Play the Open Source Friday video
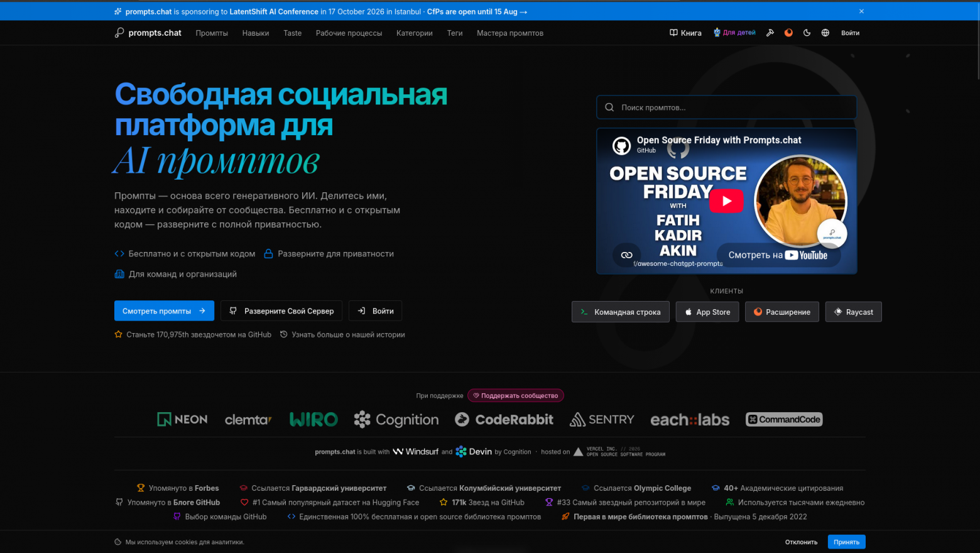The height and width of the screenshot is (553, 980). tap(726, 201)
